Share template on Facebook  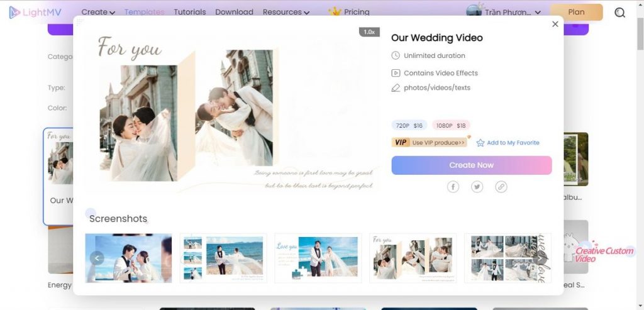(453, 187)
